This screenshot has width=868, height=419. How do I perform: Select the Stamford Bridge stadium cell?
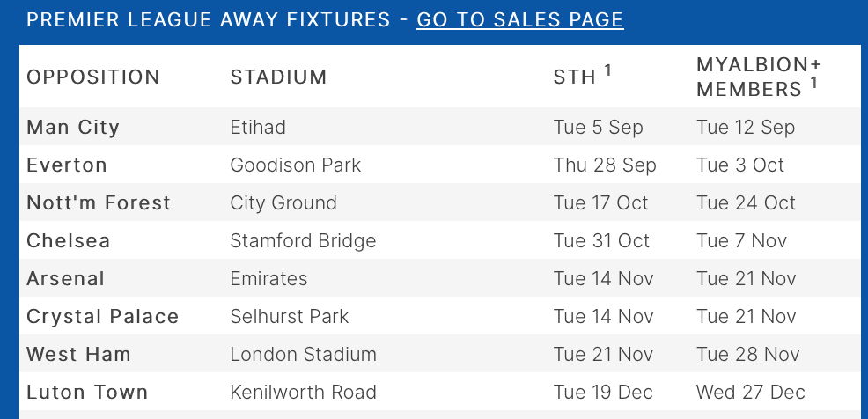[303, 241]
